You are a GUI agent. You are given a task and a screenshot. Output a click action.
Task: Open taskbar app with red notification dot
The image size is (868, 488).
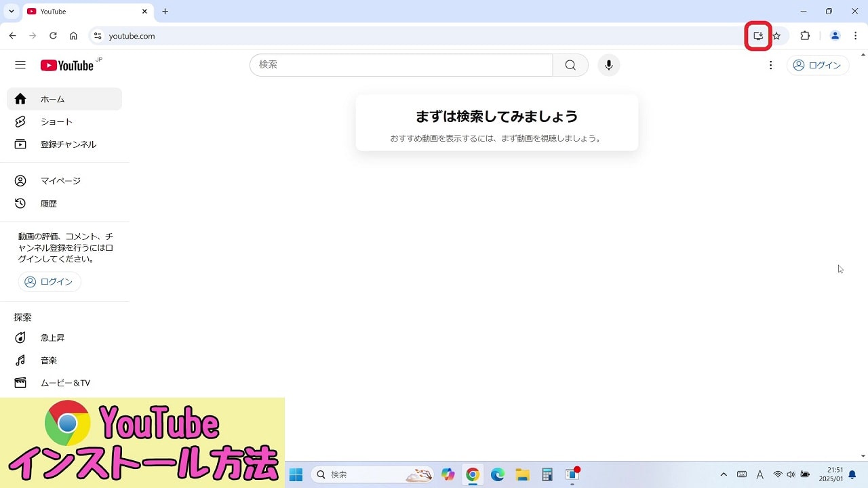pyautogui.click(x=572, y=474)
